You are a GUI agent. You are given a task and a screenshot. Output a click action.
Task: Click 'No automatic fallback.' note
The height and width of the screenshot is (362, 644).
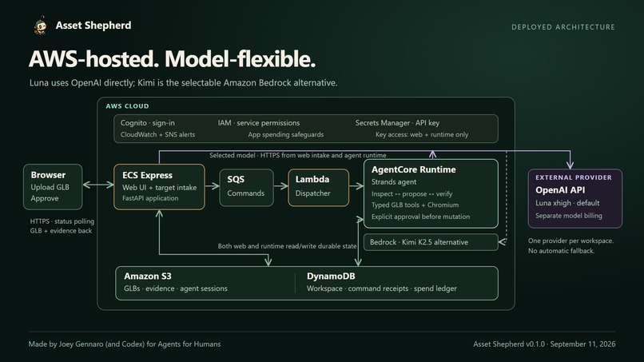pos(561,251)
